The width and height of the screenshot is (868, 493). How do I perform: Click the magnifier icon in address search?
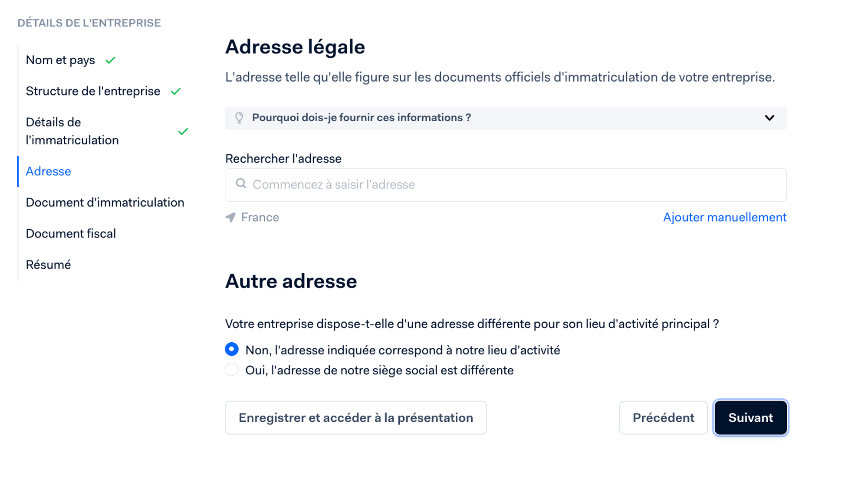point(241,184)
